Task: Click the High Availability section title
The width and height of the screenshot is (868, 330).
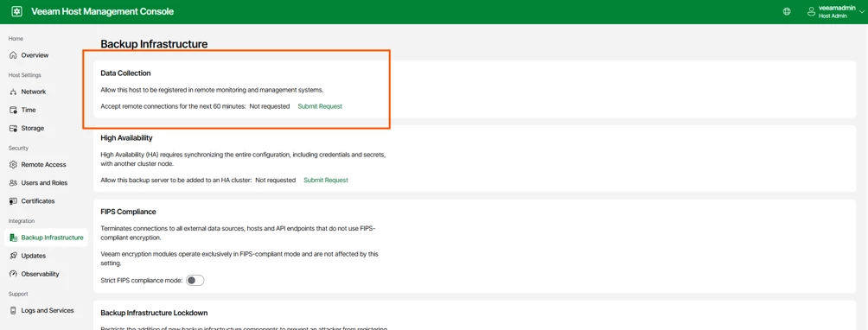Action: point(127,137)
